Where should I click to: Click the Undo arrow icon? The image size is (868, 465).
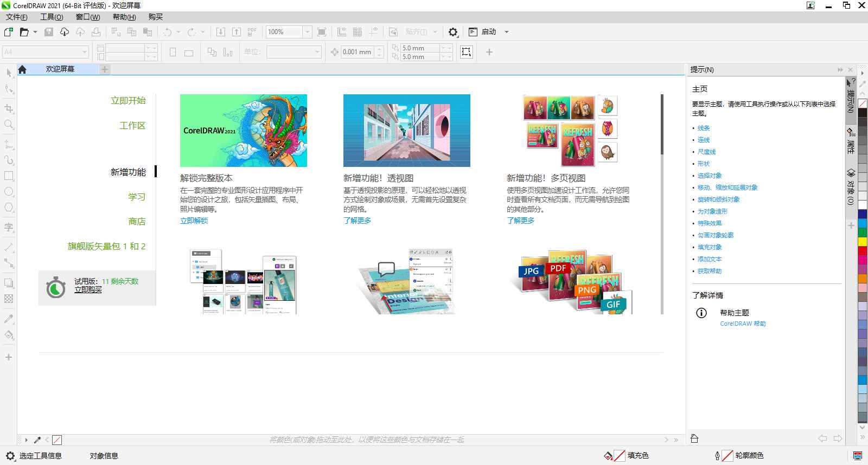167,32
